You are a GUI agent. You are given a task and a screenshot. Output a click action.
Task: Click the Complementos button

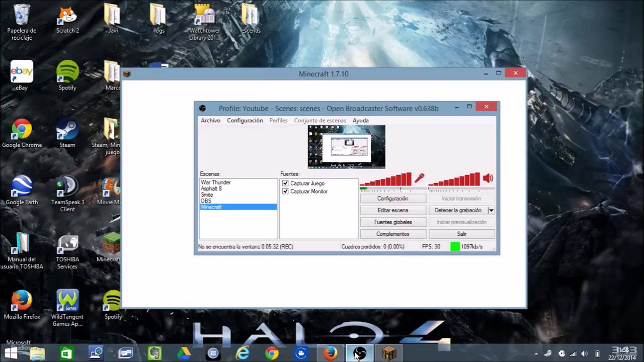click(x=393, y=234)
